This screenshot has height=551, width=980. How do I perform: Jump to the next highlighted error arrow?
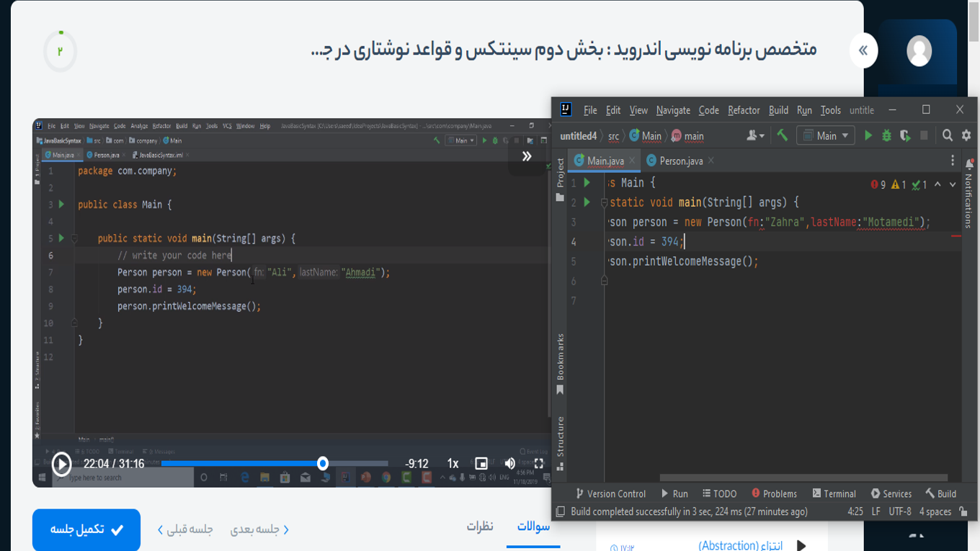(953, 184)
